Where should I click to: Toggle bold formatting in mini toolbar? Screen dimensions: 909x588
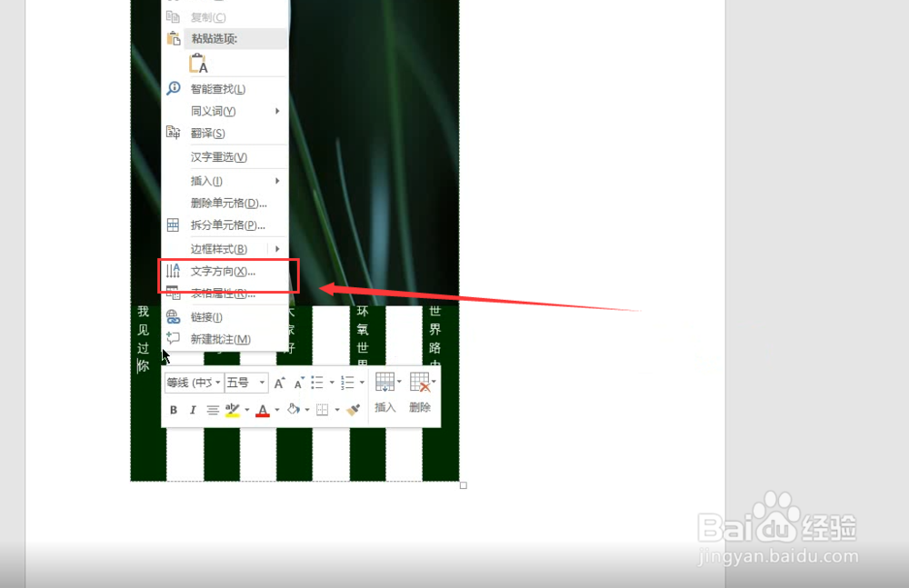[174, 410]
